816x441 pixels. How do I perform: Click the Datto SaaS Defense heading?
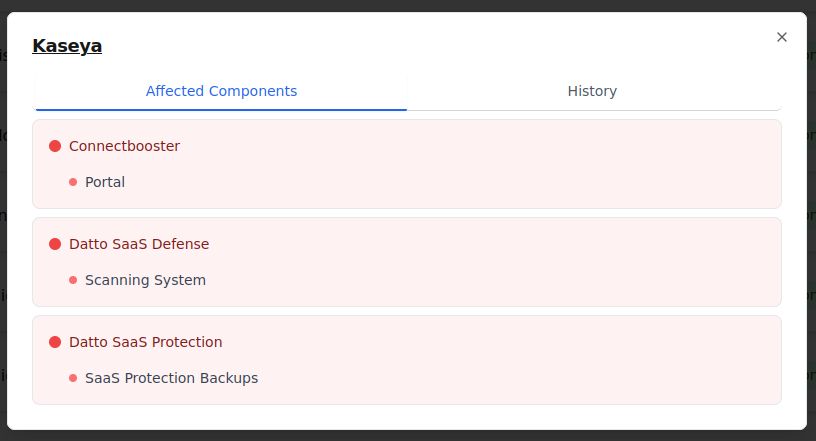[x=139, y=244]
